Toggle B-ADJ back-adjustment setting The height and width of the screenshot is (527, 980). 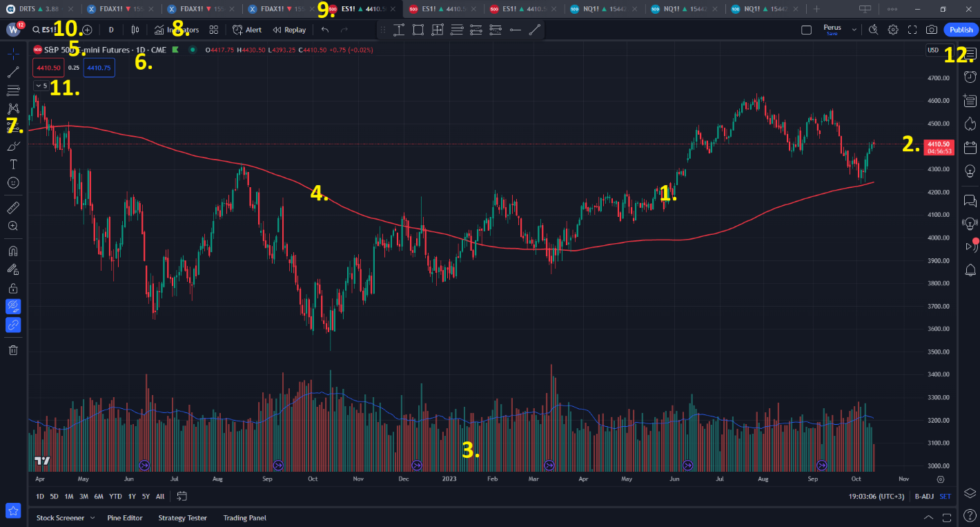coord(923,496)
